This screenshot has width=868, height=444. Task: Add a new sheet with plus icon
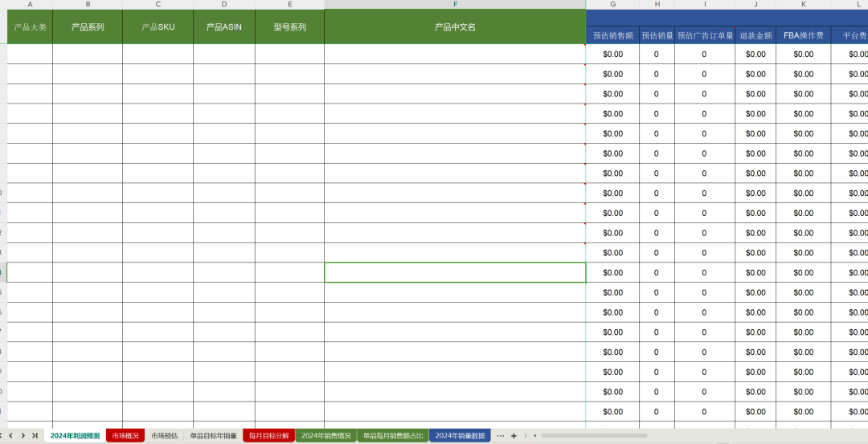(514, 436)
